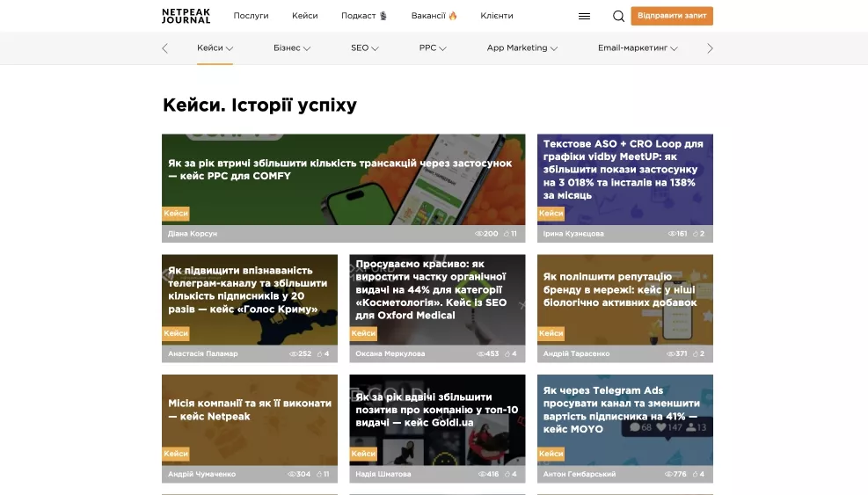
Task: Open the Goldi.ua case article title
Action: point(437,410)
